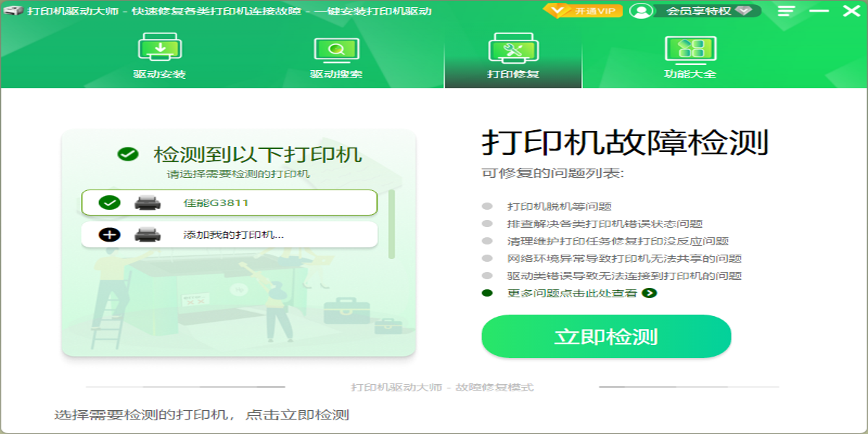The height and width of the screenshot is (434, 868).
Task: Click the user avatar icon
Action: 641,11
